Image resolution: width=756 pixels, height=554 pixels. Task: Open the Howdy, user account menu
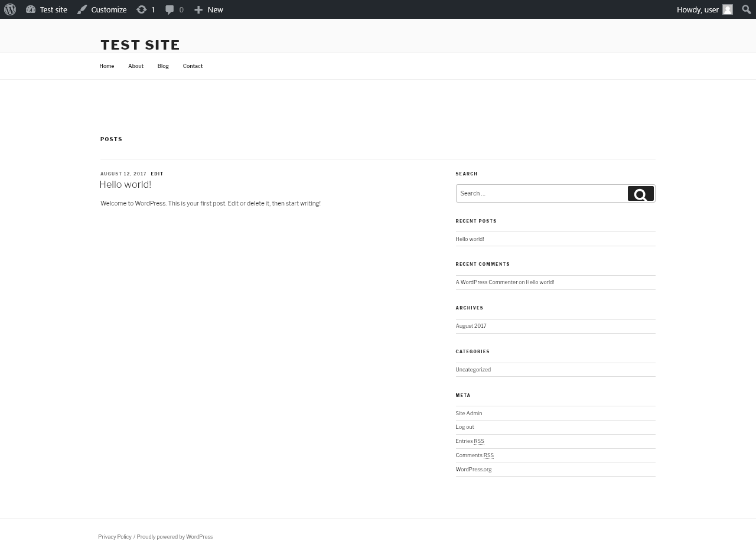[x=705, y=9]
